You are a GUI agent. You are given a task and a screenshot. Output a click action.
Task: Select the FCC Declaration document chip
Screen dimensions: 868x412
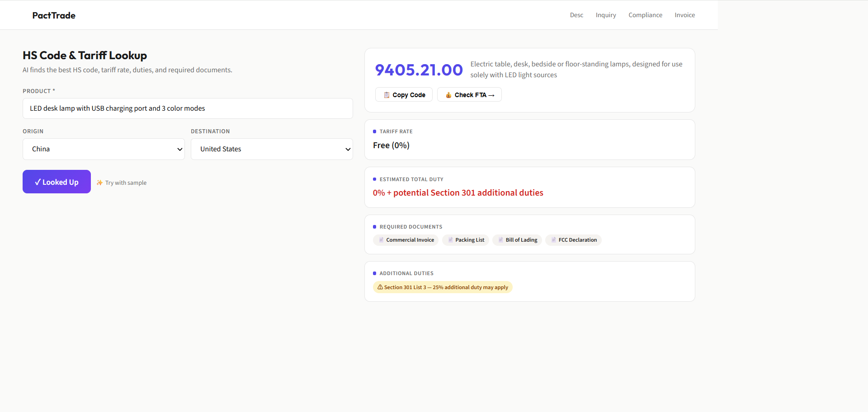click(573, 240)
